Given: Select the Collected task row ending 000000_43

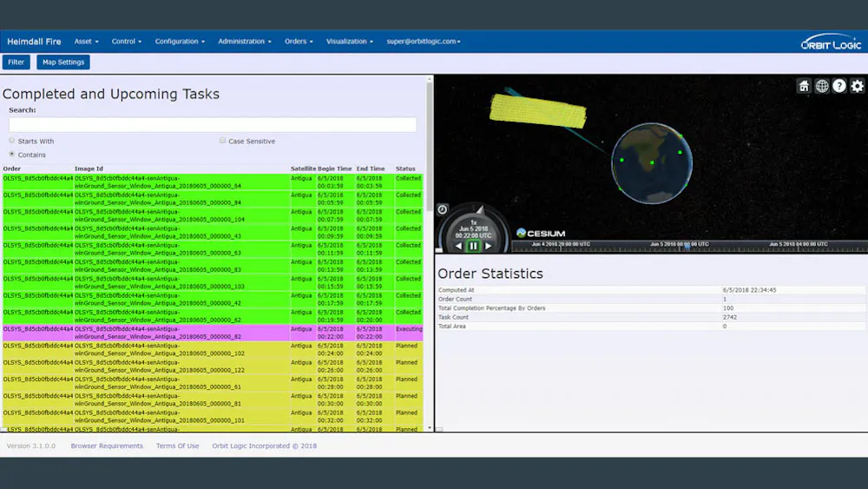Looking at the screenshot, I should [213, 232].
